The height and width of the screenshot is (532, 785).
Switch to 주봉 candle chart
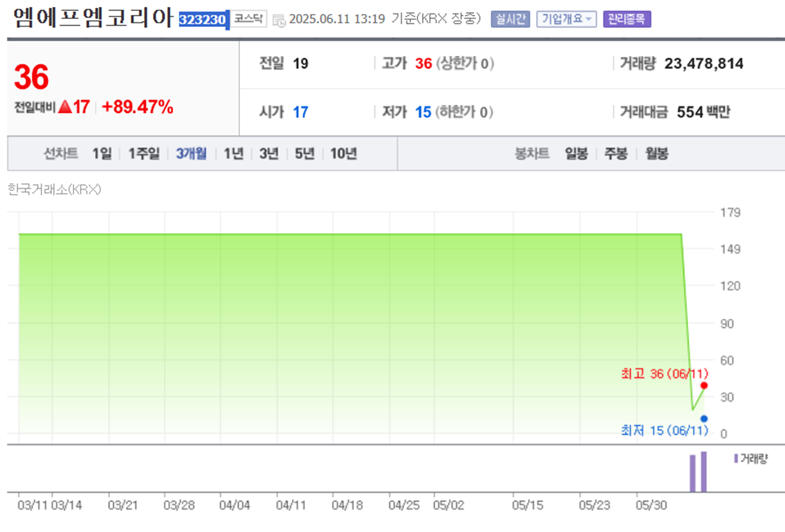click(x=616, y=153)
